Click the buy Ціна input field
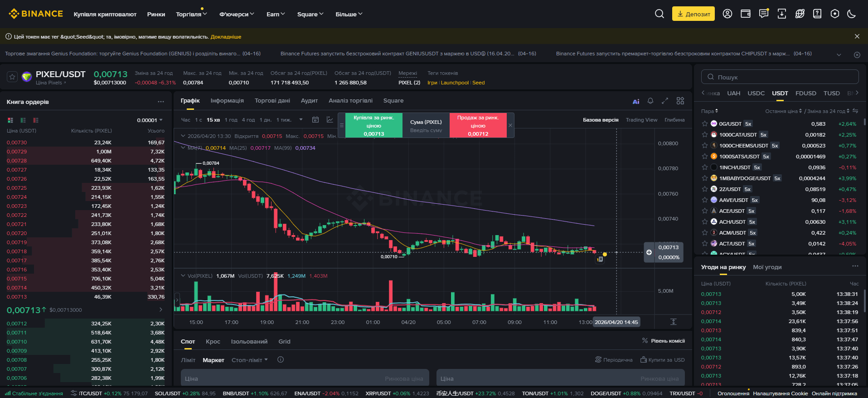The height and width of the screenshot is (398, 868). tap(305, 378)
